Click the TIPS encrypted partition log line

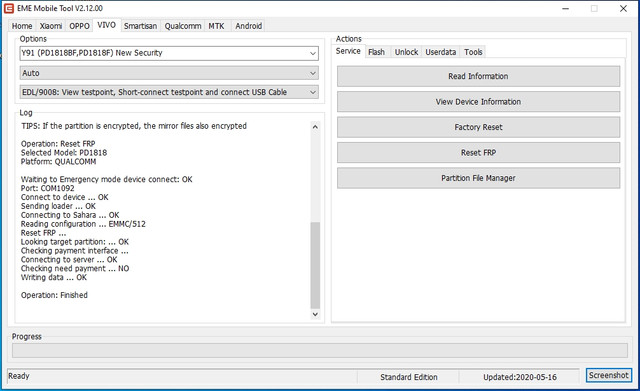(x=134, y=126)
